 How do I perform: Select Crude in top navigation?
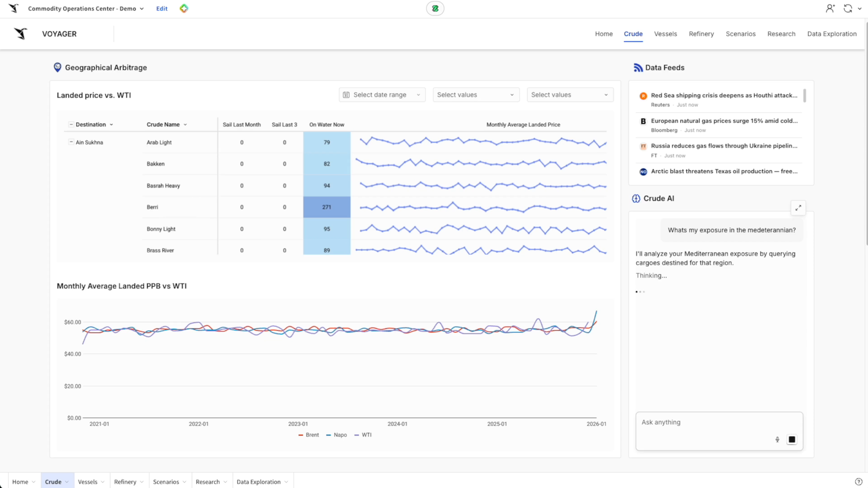tap(633, 34)
